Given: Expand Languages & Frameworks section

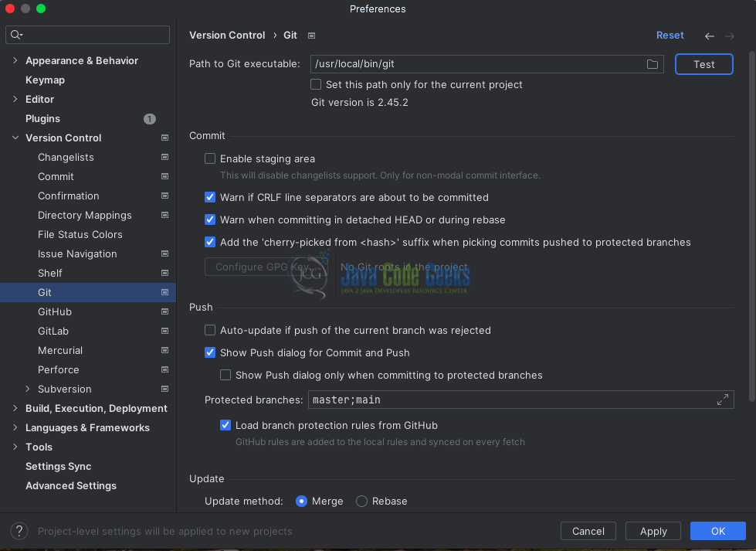Looking at the screenshot, I should click(x=15, y=427).
